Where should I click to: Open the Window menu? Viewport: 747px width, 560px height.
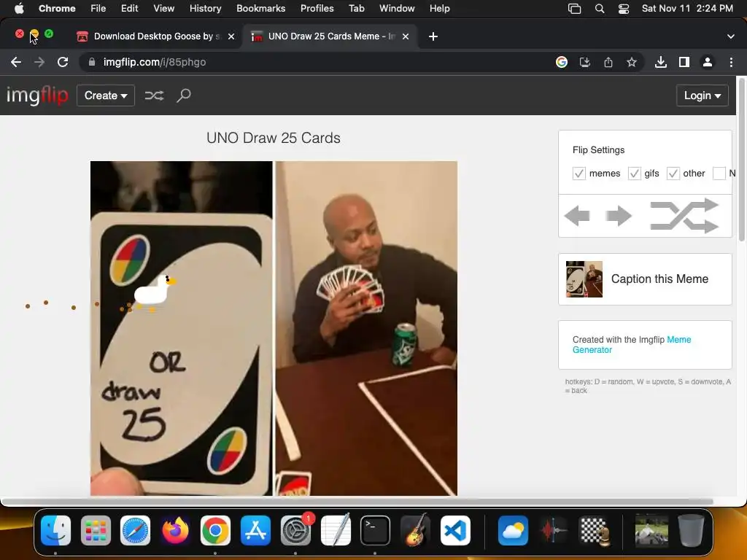click(397, 9)
